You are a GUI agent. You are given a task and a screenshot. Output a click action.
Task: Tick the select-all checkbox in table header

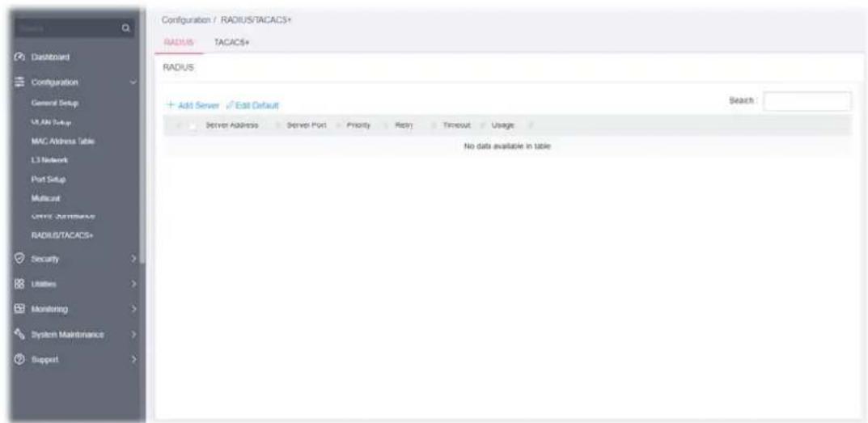[192, 125]
